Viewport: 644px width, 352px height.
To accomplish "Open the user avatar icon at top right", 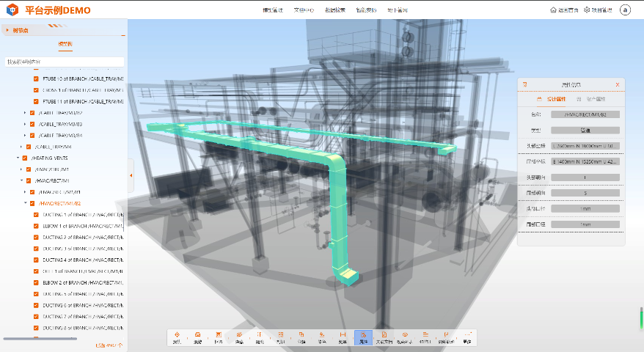I will tap(625, 10).
